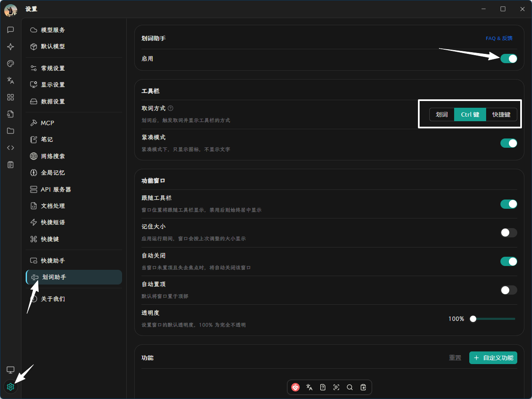The height and width of the screenshot is (399, 532).
Task: Click the search icon in the bottom toolbar
Action: pyautogui.click(x=349, y=387)
